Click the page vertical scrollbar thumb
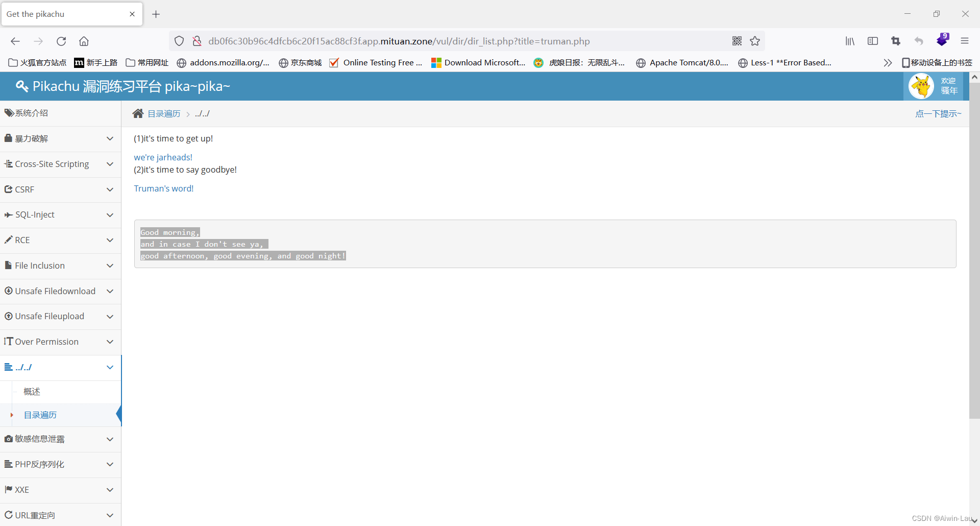 click(974, 250)
